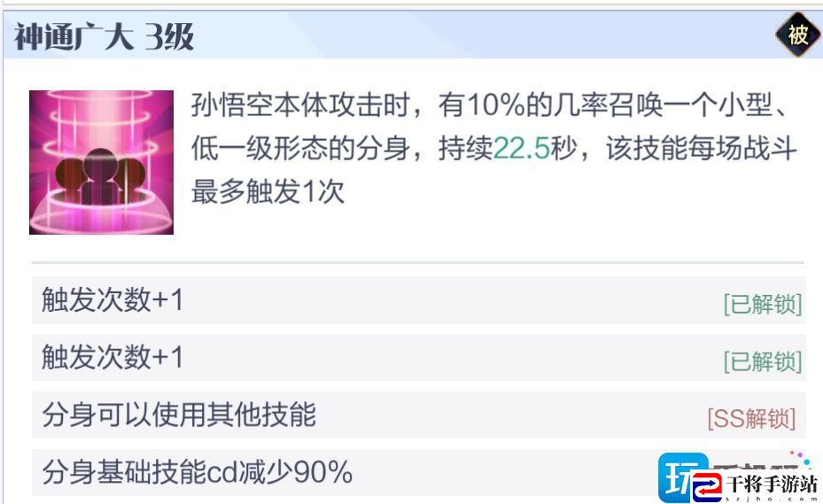Open the szjho.com watermark URL
The image size is (823, 504).
pyautogui.click(x=772, y=497)
